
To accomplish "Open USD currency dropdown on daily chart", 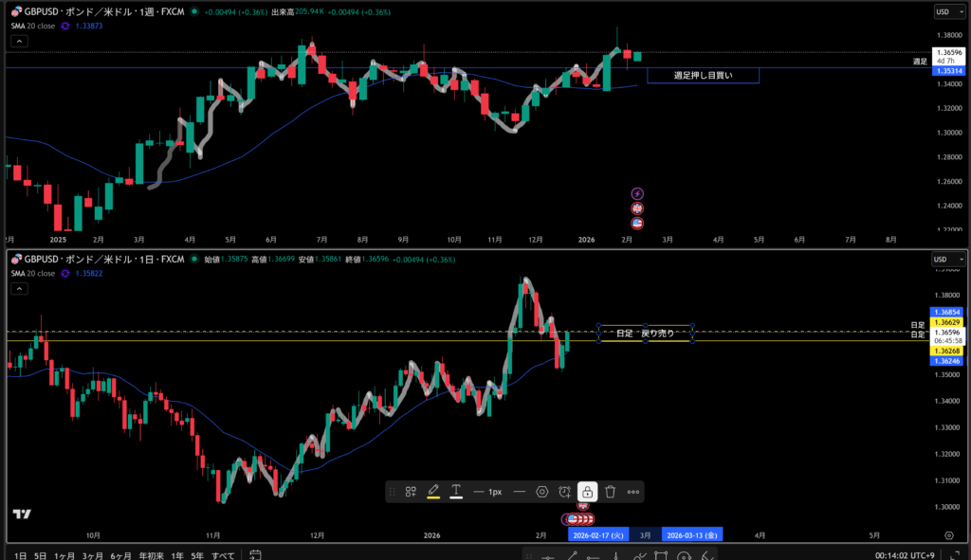I will click(x=946, y=259).
